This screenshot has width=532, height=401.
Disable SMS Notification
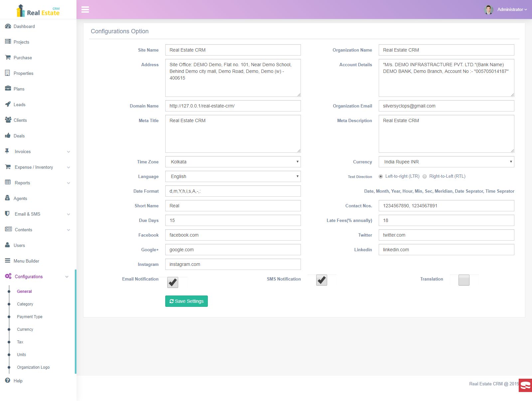pos(321,280)
